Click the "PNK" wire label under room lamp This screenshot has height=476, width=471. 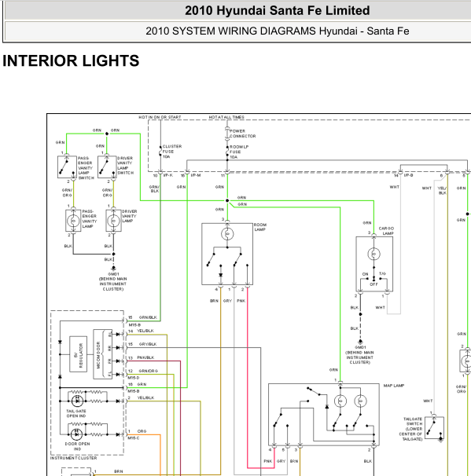click(x=241, y=301)
